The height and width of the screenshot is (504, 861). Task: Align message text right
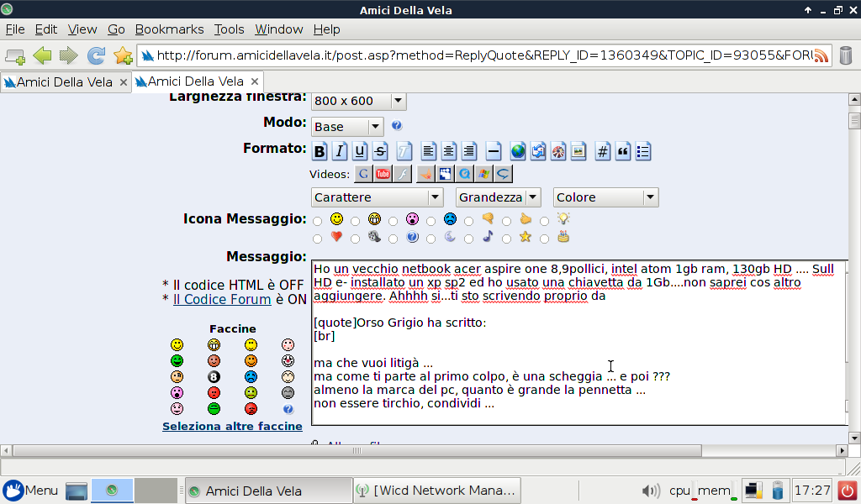(x=469, y=151)
